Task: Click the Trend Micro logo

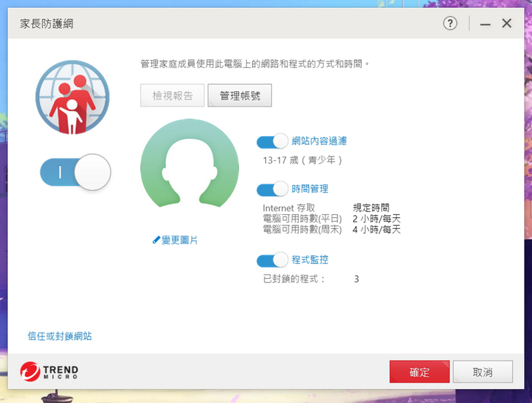Action: click(49, 372)
